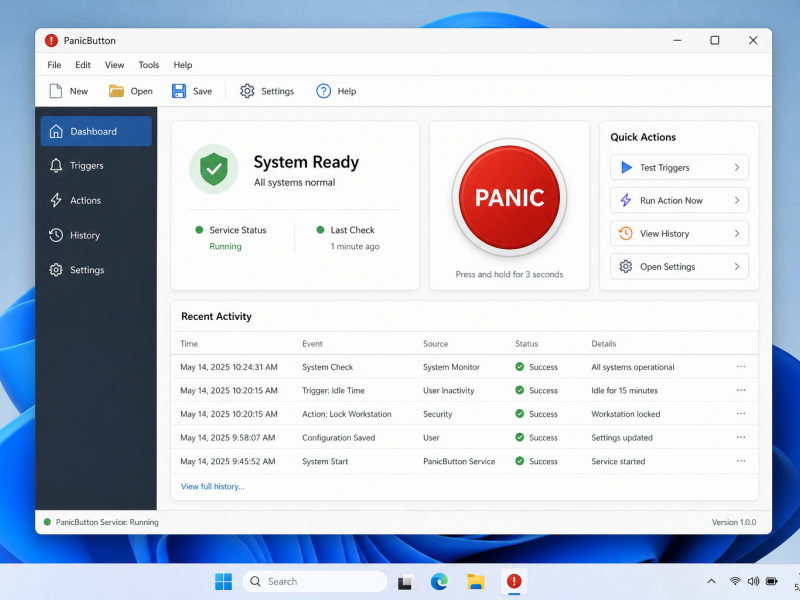Click 'Press and hold for 3 seconds' text
Screen dimensions: 800x600
point(509,274)
